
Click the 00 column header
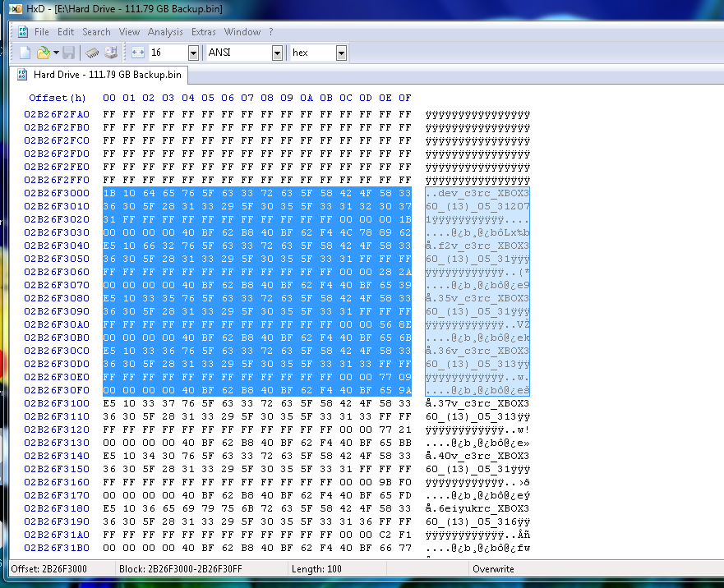[x=109, y=98]
